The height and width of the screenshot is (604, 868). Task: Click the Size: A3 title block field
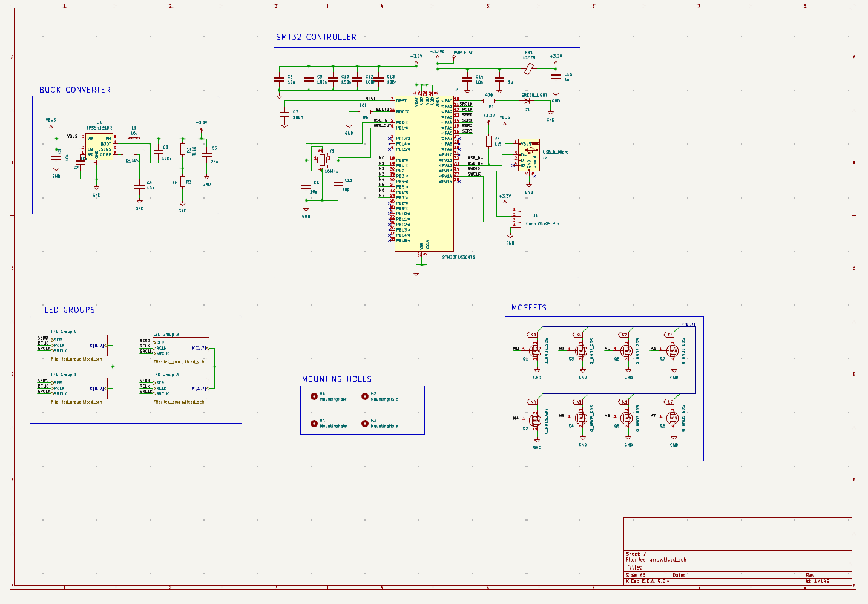coord(636,575)
